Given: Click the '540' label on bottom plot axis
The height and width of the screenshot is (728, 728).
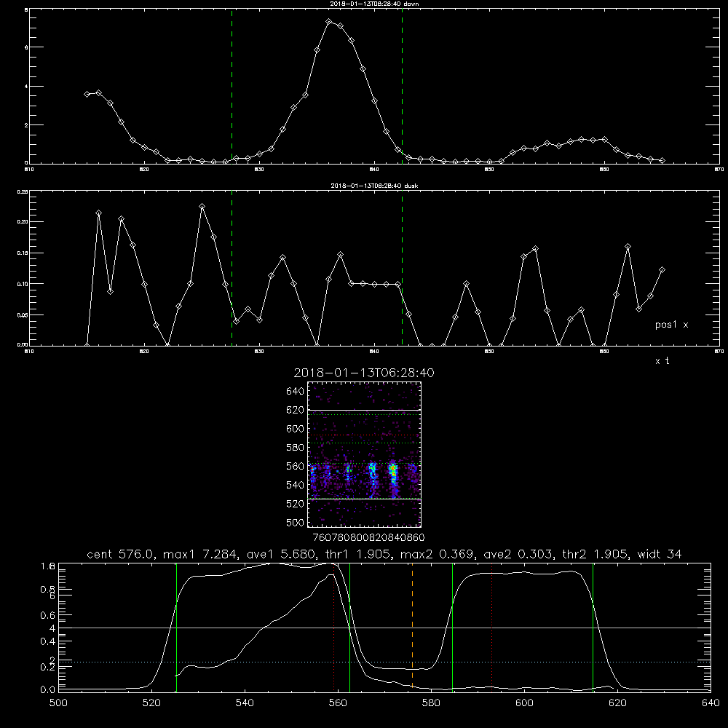Looking at the screenshot, I should point(245,703).
